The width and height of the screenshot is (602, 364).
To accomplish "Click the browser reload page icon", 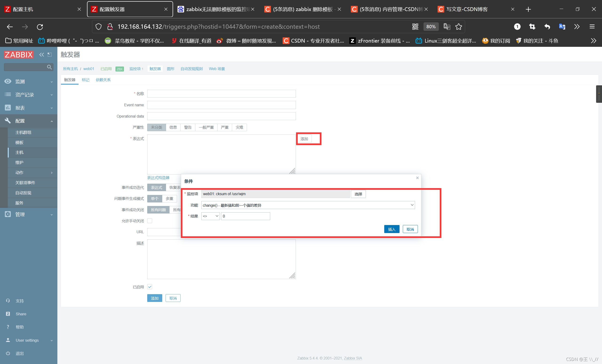I will pyautogui.click(x=40, y=27).
